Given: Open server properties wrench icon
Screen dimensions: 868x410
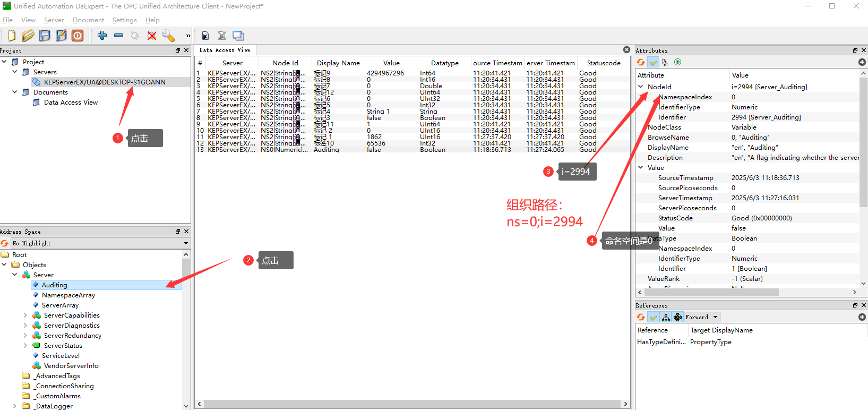Looking at the screenshot, I should coord(168,36).
